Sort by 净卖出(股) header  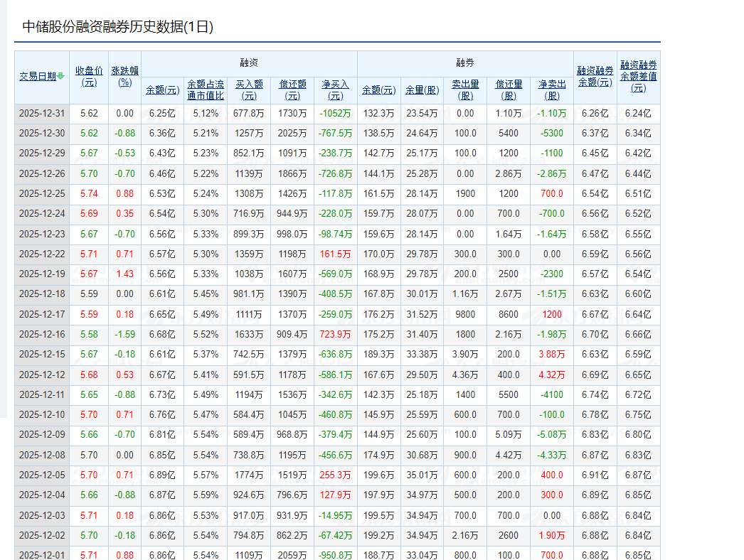tap(552, 90)
